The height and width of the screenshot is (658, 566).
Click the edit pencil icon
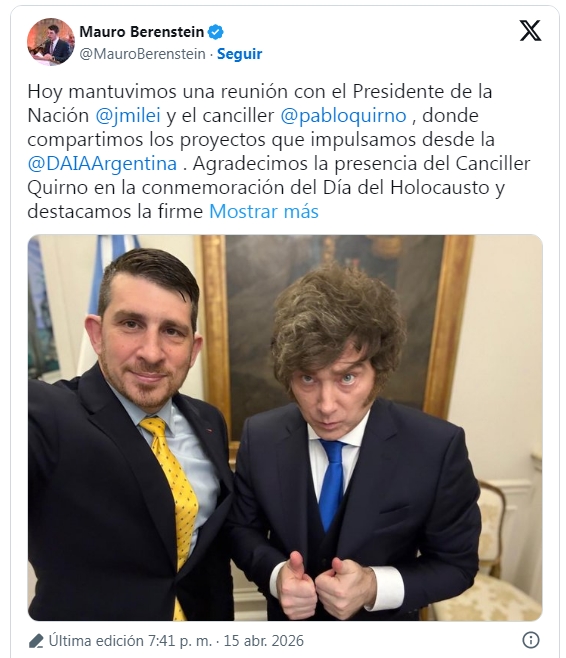(36, 641)
